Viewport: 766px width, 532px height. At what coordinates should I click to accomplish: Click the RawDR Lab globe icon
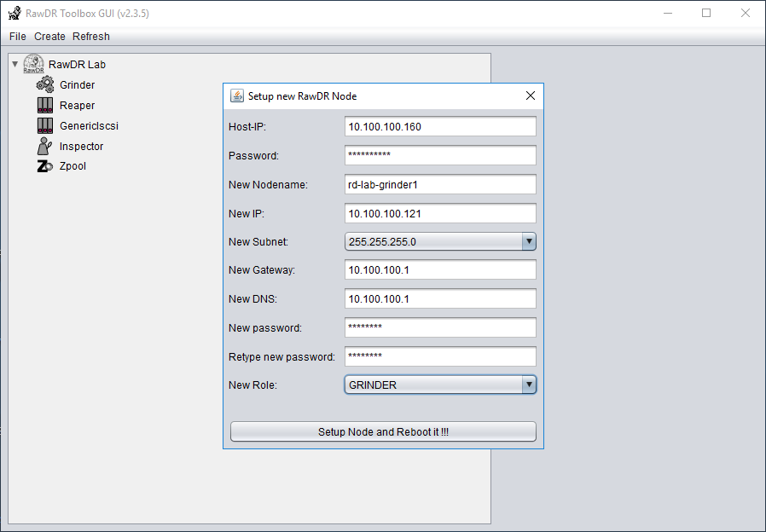tap(34, 64)
